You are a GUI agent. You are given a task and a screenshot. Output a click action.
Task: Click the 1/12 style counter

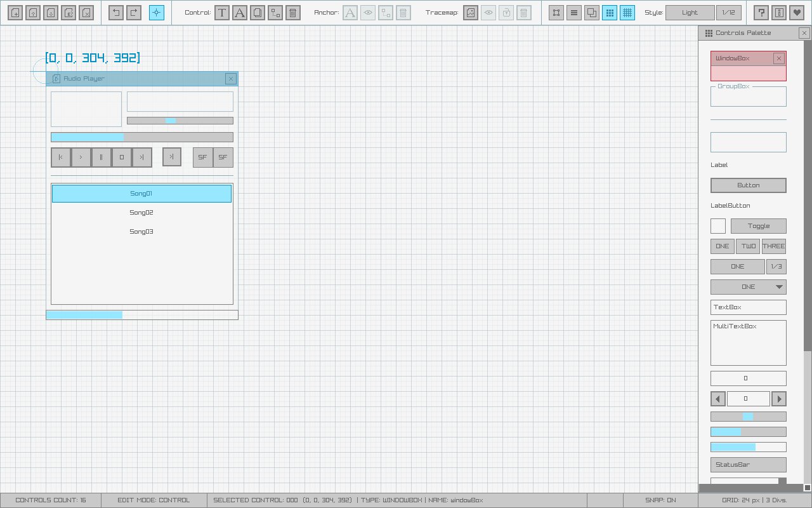[729, 12]
